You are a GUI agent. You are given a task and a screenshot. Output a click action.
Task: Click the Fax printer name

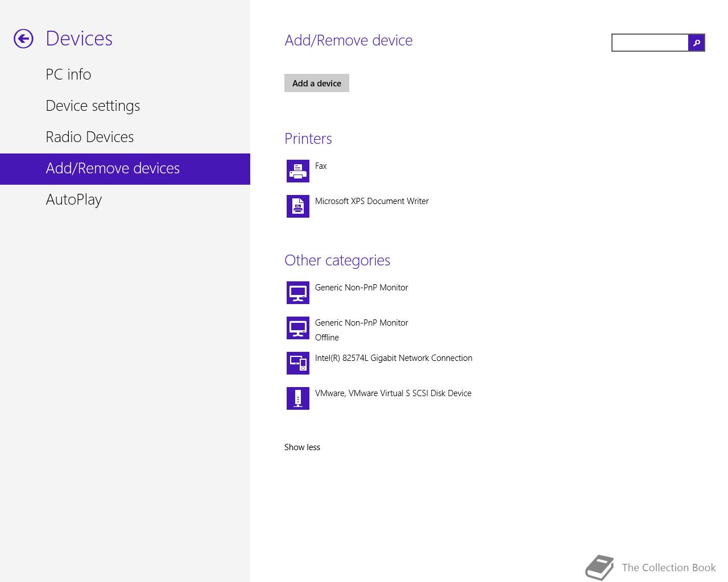point(321,166)
